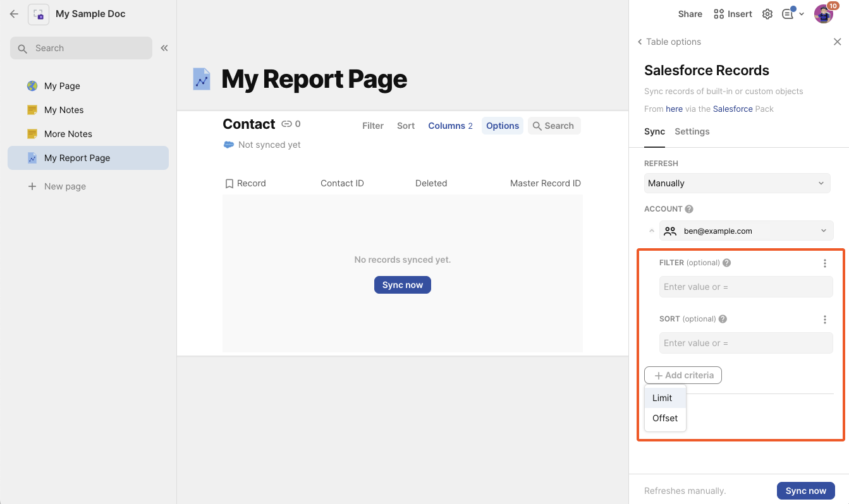849x504 pixels.
Task: Select Limit from the criteria menu
Action: pyautogui.click(x=665, y=398)
